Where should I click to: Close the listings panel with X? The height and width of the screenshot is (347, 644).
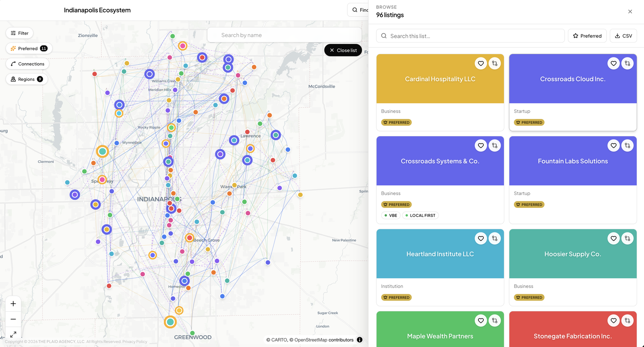(x=630, y=12)
